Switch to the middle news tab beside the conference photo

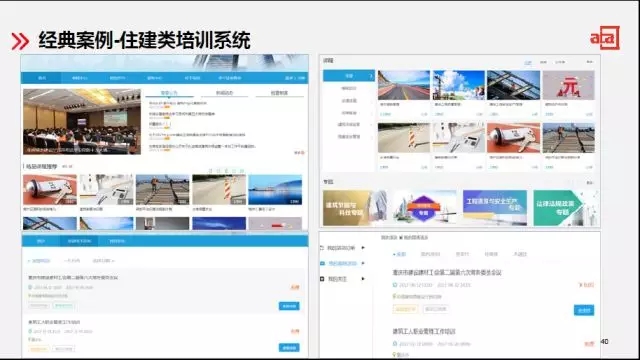click(x=224, y=93)
